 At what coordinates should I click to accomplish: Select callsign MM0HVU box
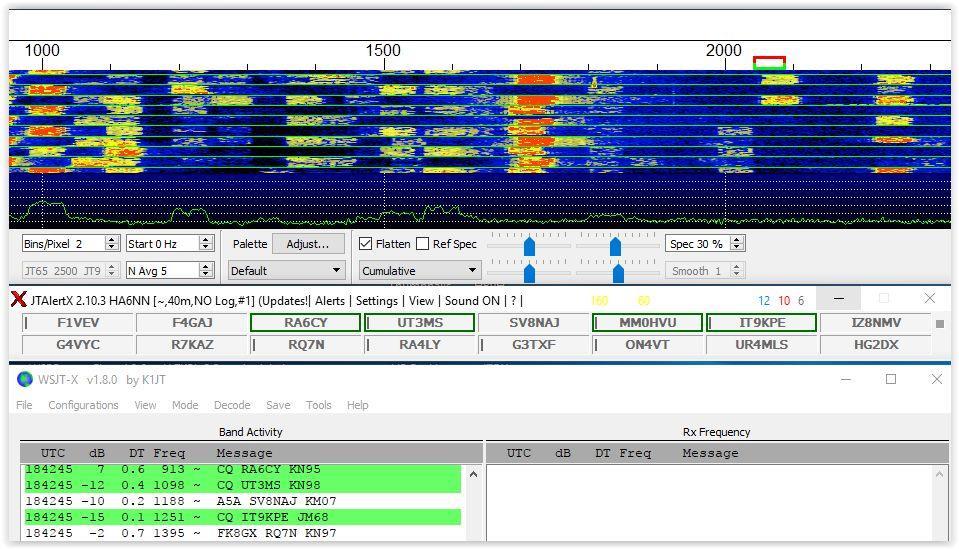tap(648, 322)
